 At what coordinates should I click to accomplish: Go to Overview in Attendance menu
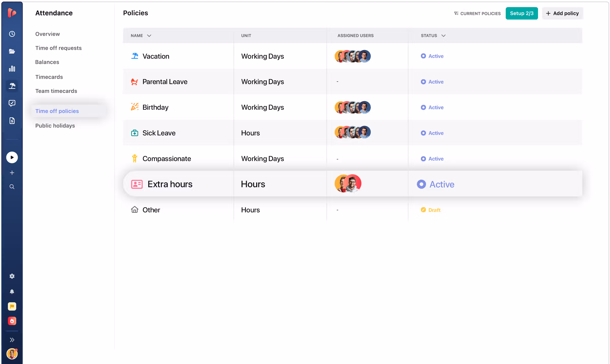48,34
